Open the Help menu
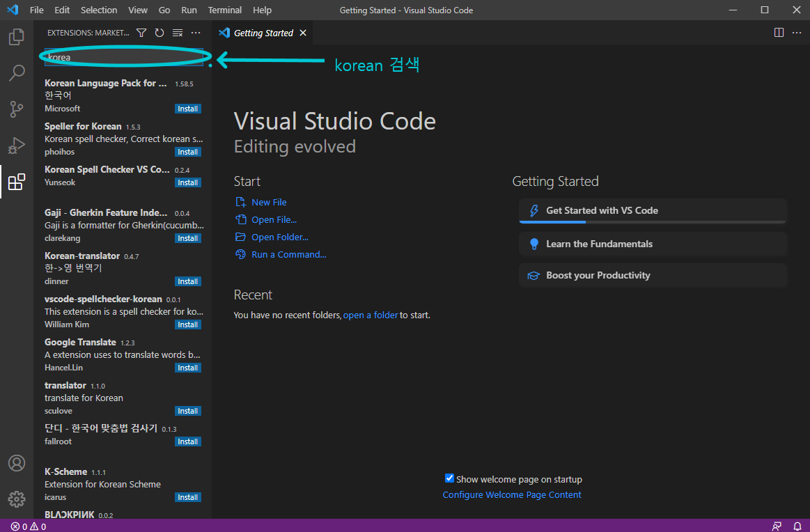810x532 pixels. pyautogui.click(x=262, y=10)
